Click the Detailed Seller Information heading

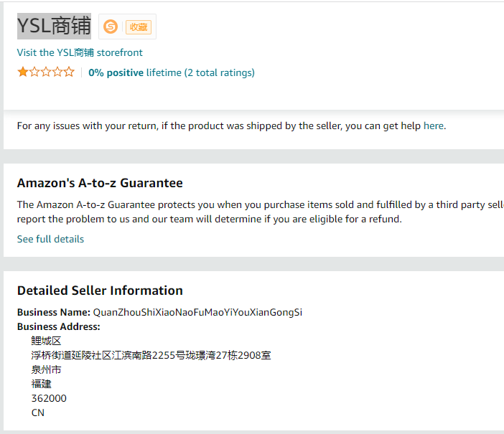[x=100, y=291]
